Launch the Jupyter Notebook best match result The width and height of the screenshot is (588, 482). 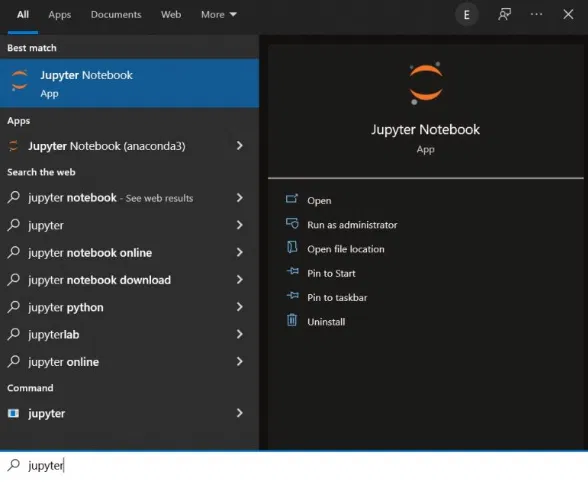129,83
